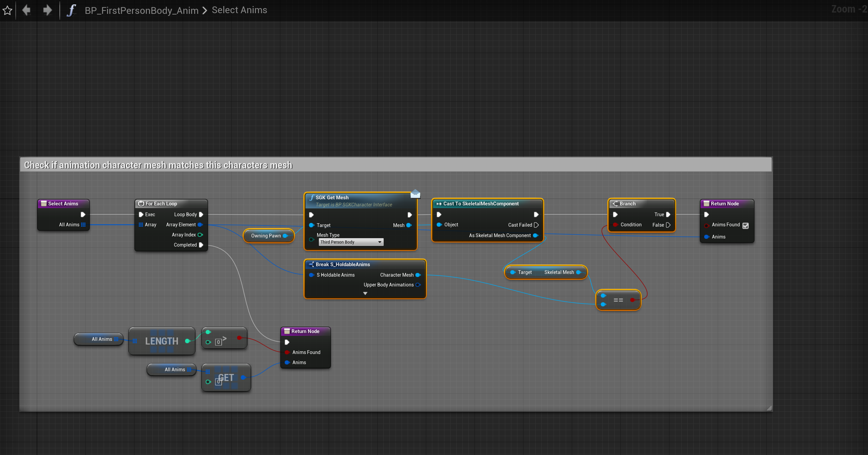This screenshot has width=868, height=455.
Task: Click the Cast Failed exec pin
Action: tap(536, 225)
